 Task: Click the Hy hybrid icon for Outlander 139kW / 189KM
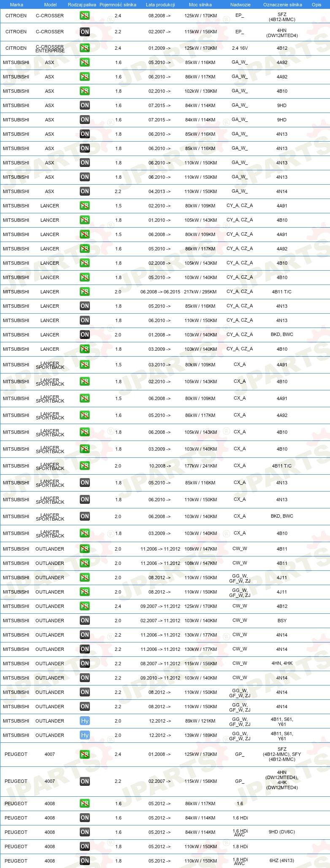(85, 735)
